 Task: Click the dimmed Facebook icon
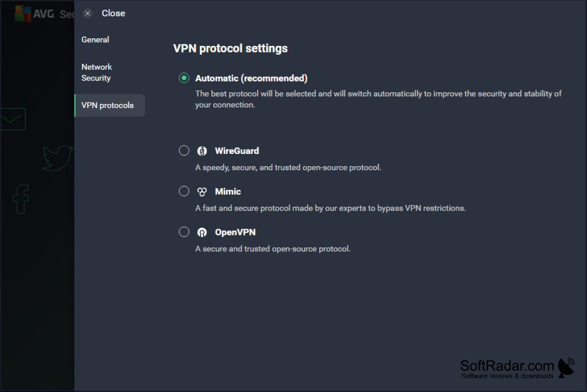[21, 199]
